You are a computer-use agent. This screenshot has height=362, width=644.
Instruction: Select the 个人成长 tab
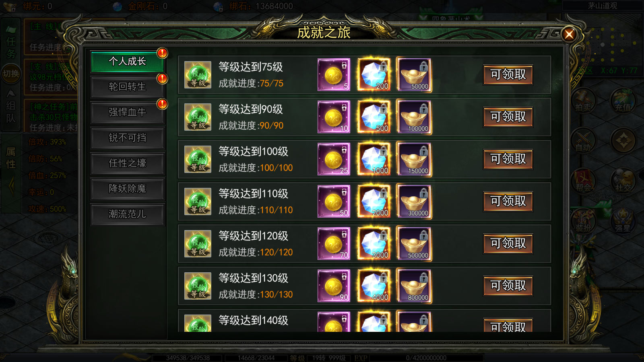[127, 62]
